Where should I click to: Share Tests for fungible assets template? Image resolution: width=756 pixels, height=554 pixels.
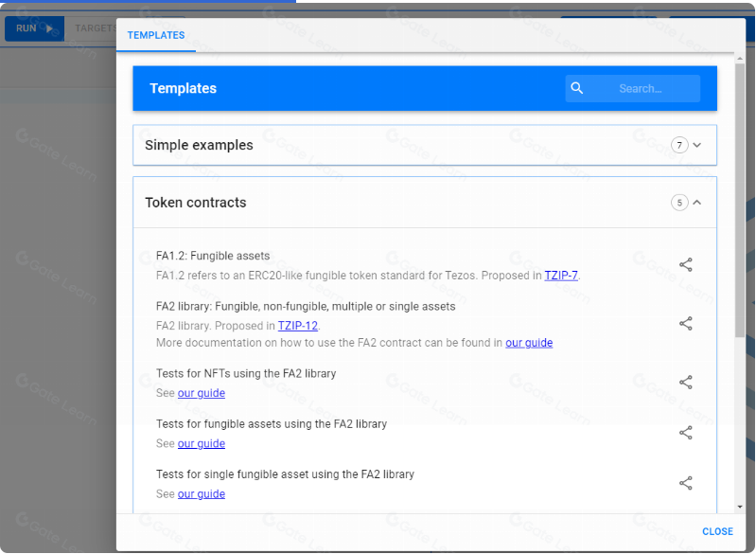point(686,433)
